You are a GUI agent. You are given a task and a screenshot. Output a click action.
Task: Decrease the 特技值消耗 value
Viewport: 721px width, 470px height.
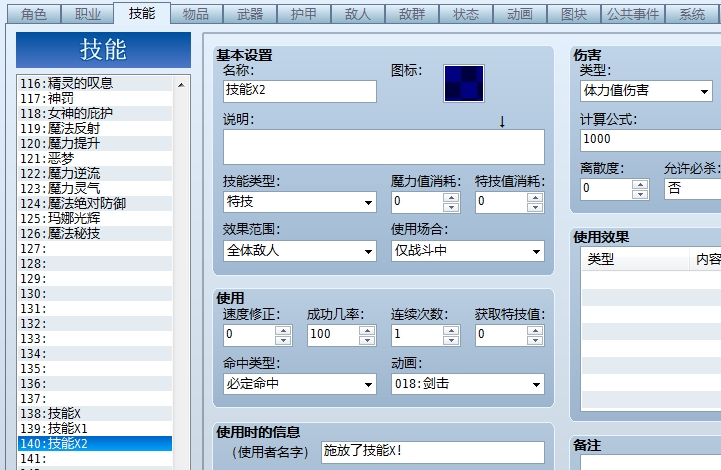tap(535, 207)
